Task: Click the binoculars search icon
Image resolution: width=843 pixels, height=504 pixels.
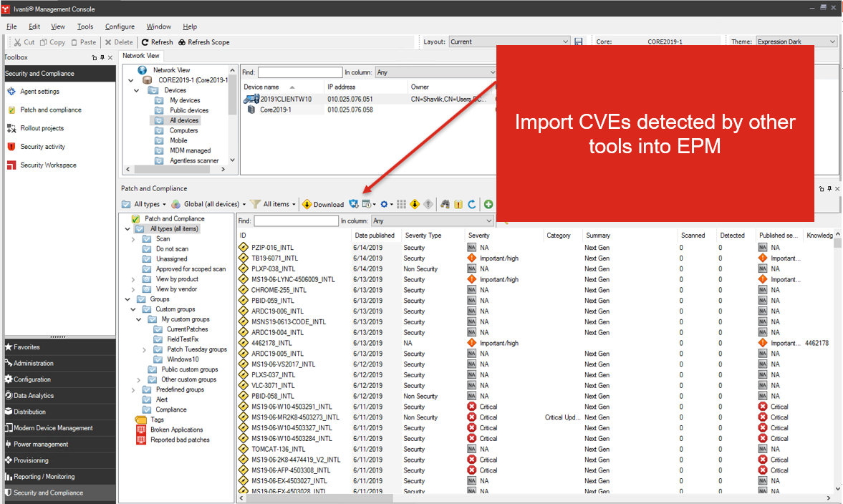Action: tap(445, 204)
